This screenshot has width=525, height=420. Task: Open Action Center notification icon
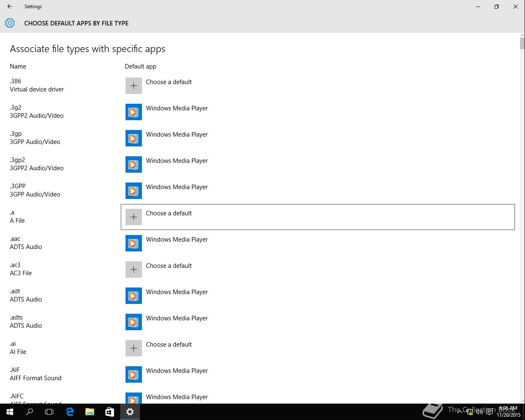pos(489,412)
